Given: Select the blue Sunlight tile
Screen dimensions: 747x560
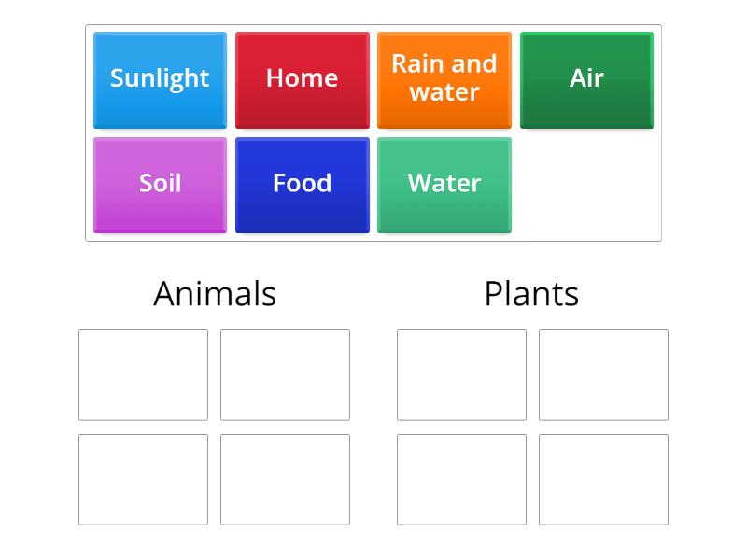Looking at the screenshot, I should click(160, 80).
